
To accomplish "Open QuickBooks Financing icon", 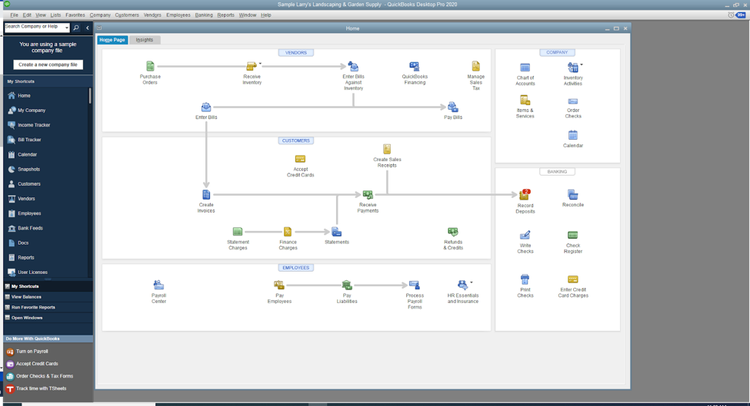I will (414, 66).
